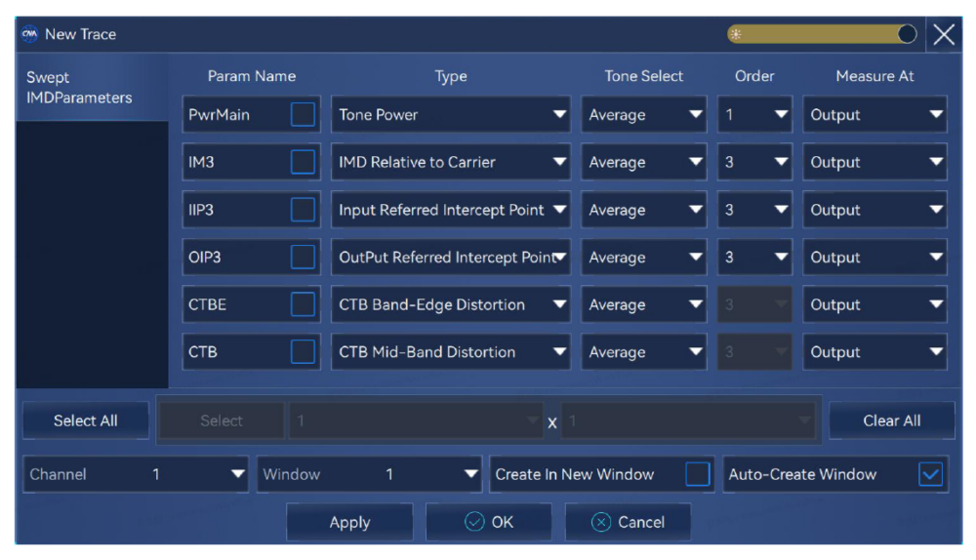The width and height of the screenshot is (976, 560).
Task: Click the CNA logo icon in title bar
Action: click(x=29, y=34)
